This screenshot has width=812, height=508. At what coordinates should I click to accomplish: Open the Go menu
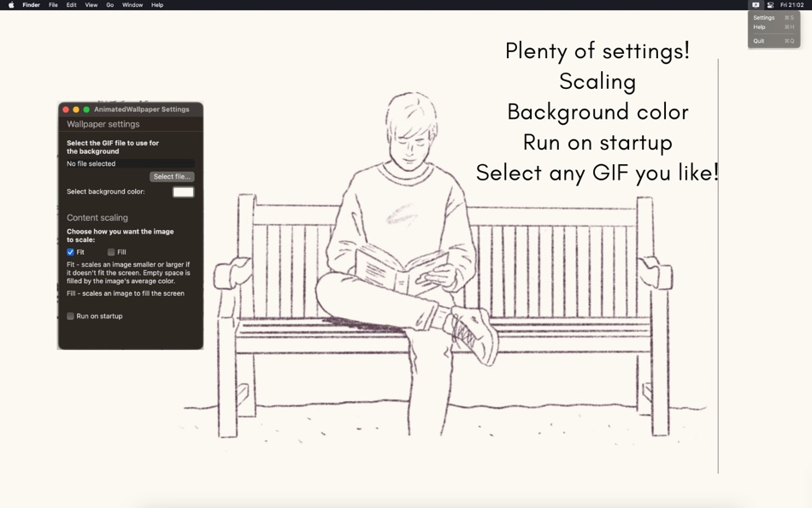(109, 4)
